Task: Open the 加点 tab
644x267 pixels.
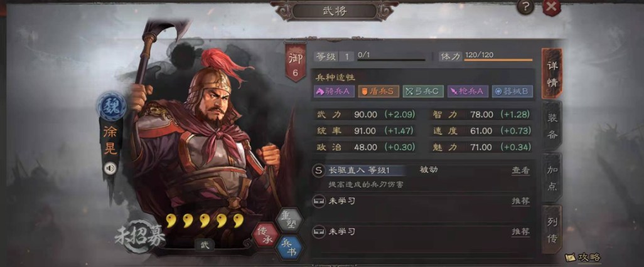Action: (x=552, y=178)
